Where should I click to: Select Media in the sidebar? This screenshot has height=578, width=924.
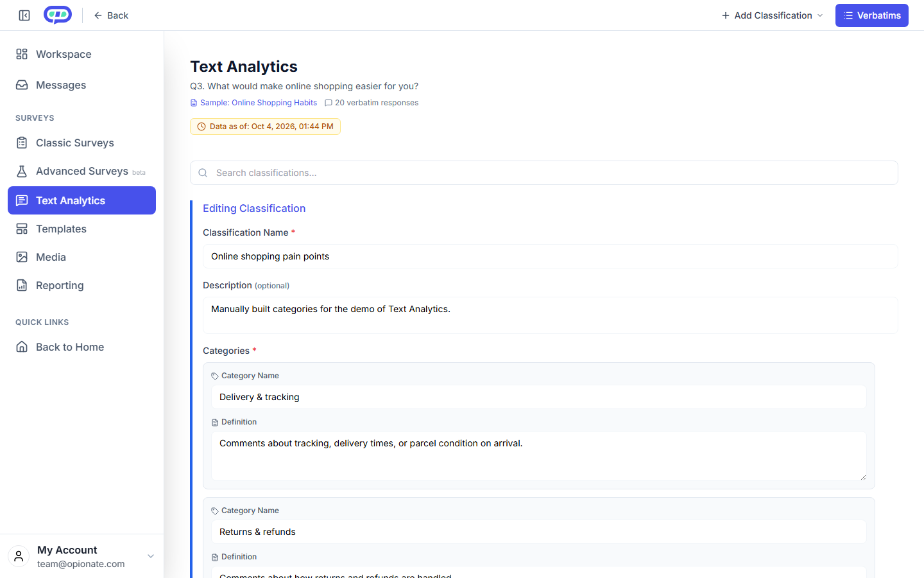(81, 257)
